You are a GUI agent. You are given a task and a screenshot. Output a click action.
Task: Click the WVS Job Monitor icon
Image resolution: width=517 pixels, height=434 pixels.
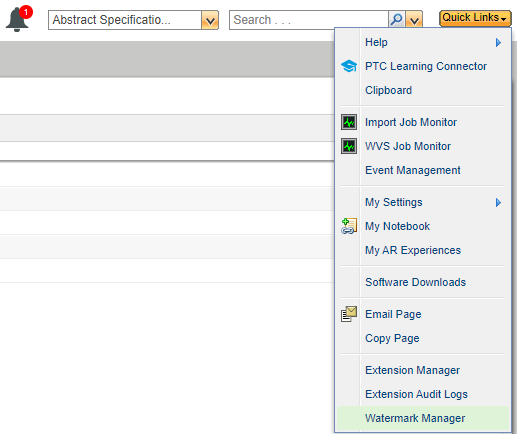pyautogui.click(x=349, y=146)
